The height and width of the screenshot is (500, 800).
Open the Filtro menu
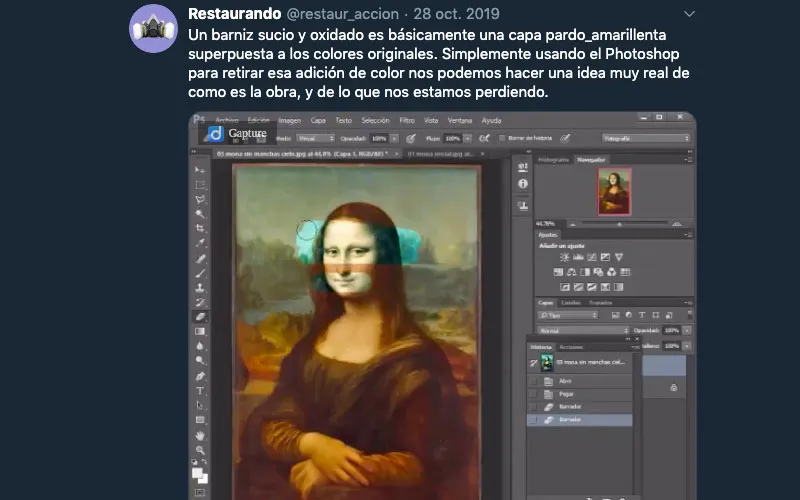[407, 120]
